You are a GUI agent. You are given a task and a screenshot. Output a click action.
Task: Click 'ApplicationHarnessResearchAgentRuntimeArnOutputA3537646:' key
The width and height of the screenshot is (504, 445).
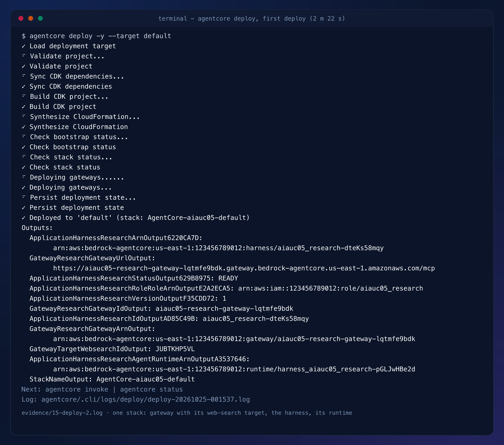[139, 359]
